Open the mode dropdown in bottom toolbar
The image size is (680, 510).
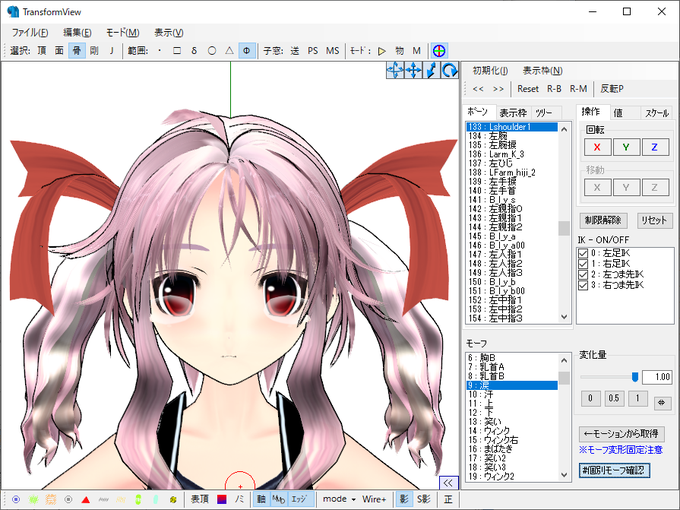coord(339,499)
